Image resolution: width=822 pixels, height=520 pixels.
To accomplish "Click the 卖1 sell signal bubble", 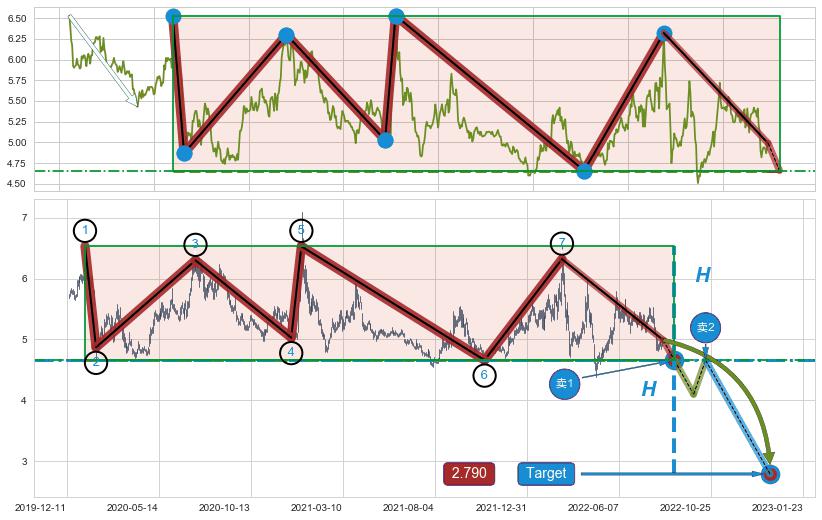I will click(565, 384).
